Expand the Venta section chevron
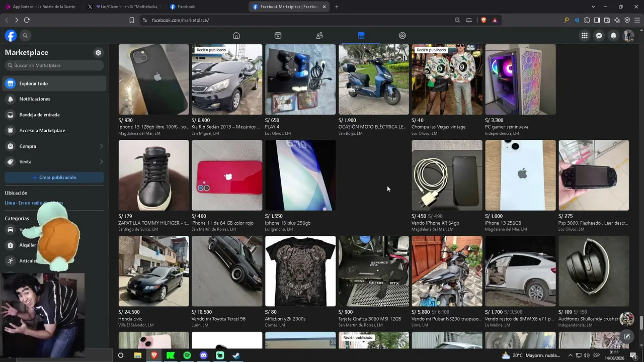 click(x=101, y=162)
